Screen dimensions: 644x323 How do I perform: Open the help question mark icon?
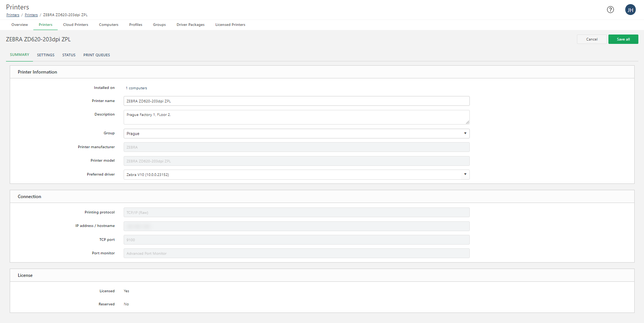tap(610, 10)
